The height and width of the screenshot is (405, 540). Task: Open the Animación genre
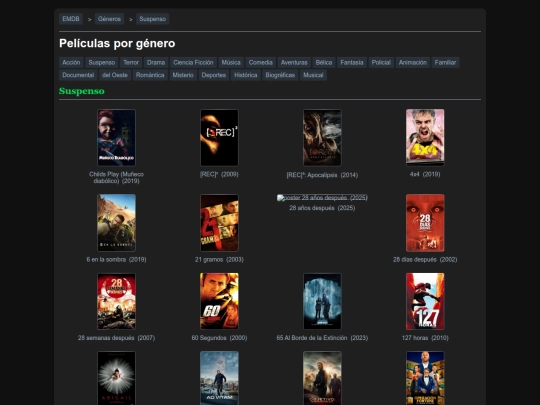413,62
